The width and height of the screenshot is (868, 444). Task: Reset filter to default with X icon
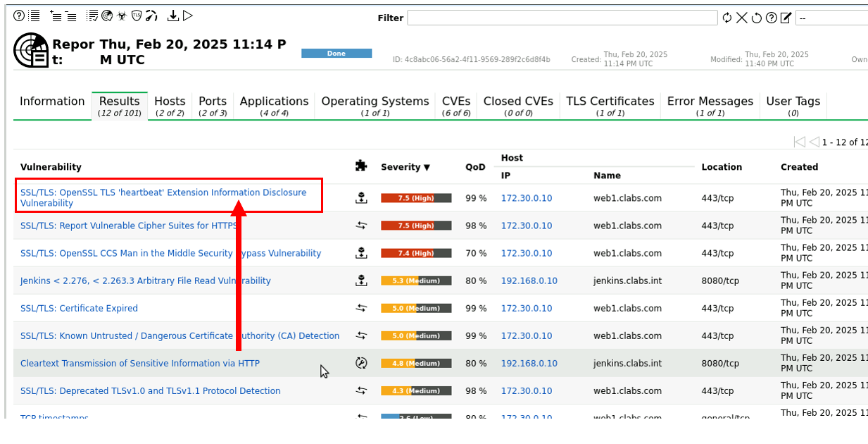(x=742, y=18)
